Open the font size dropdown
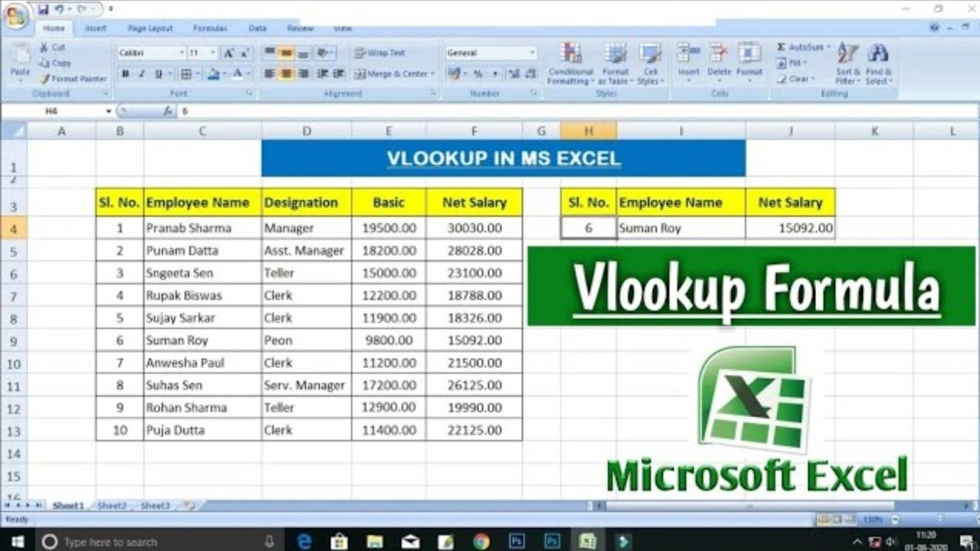The width and height of the screenshot is (980, 551). [213, 53]
